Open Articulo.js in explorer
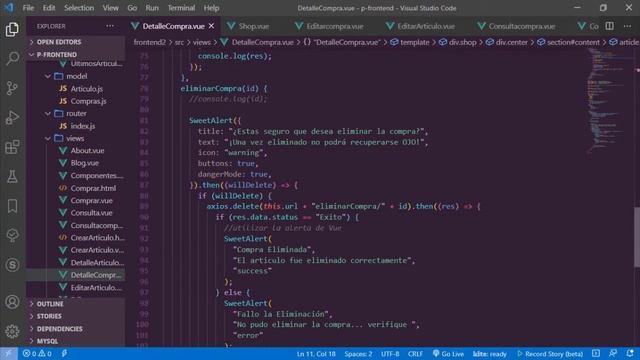The height and width of the screenshot is (360, 640). tap(87, 89)
